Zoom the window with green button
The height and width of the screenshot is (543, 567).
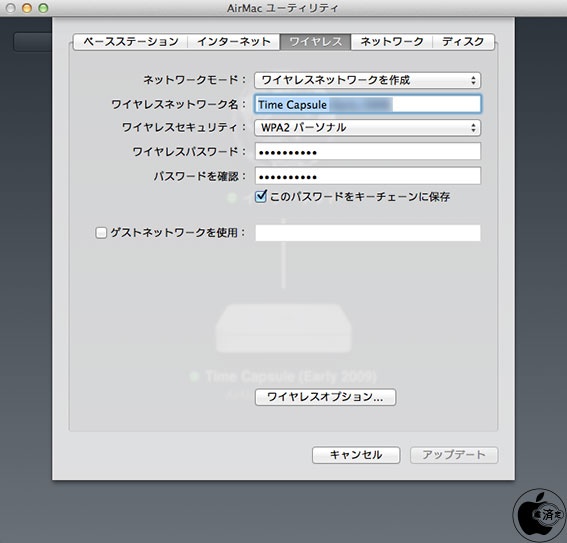tap(43, 8)
